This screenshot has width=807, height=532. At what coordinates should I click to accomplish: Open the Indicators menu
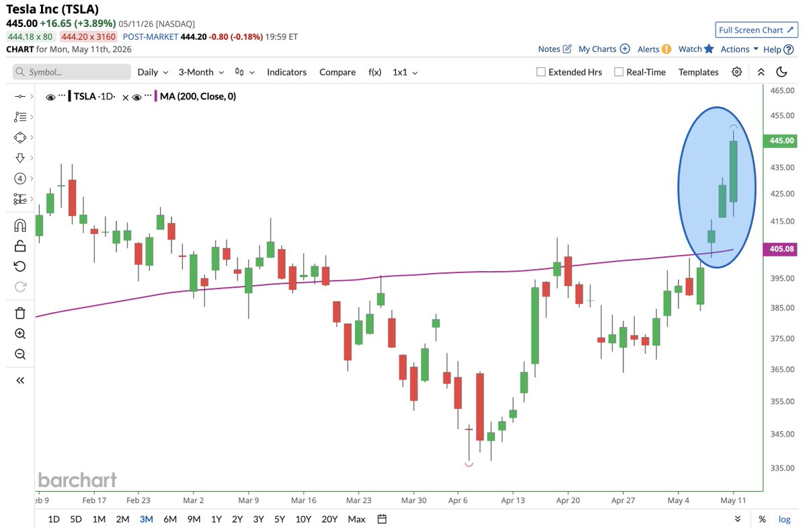286,72
